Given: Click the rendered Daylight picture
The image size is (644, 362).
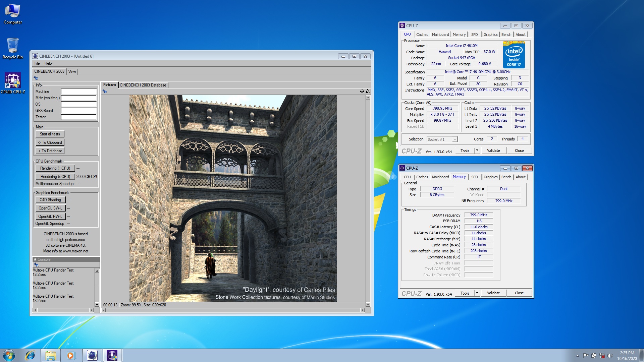Looking at the screenshot, I should (233, 198).
